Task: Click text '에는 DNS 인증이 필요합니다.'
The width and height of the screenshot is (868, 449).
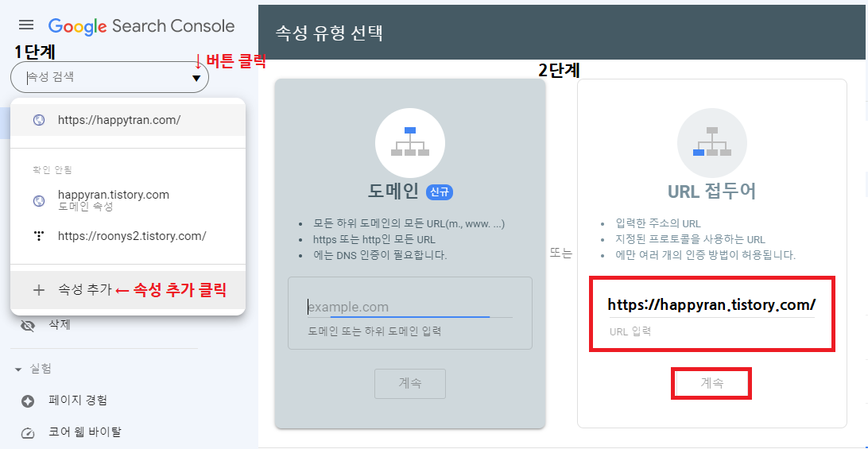Action: 380,256
